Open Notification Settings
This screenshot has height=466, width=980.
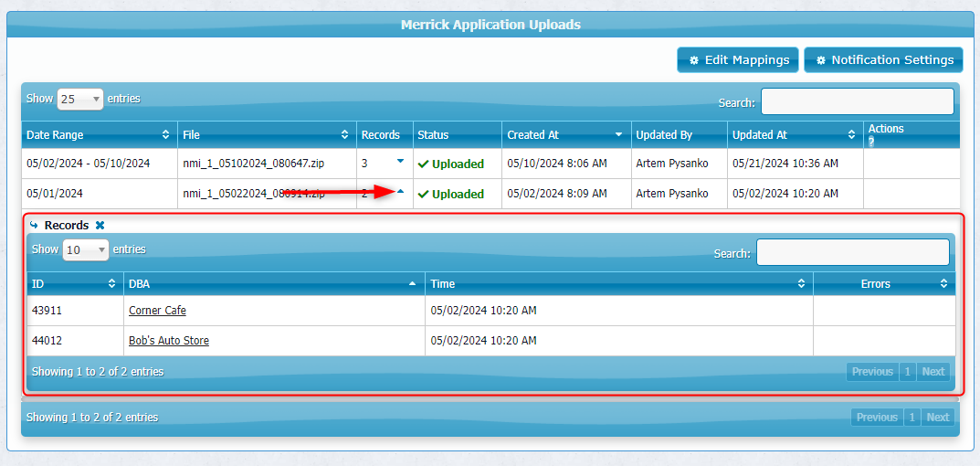[x=883, y=60]
